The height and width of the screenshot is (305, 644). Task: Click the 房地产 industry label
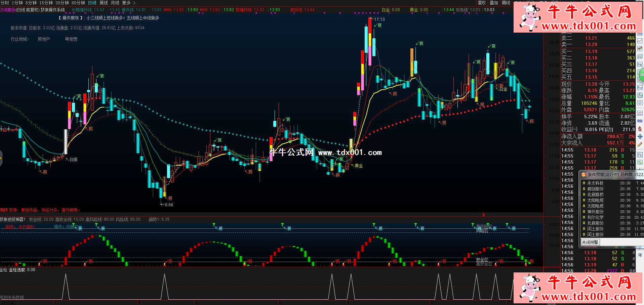coord(44,39)
